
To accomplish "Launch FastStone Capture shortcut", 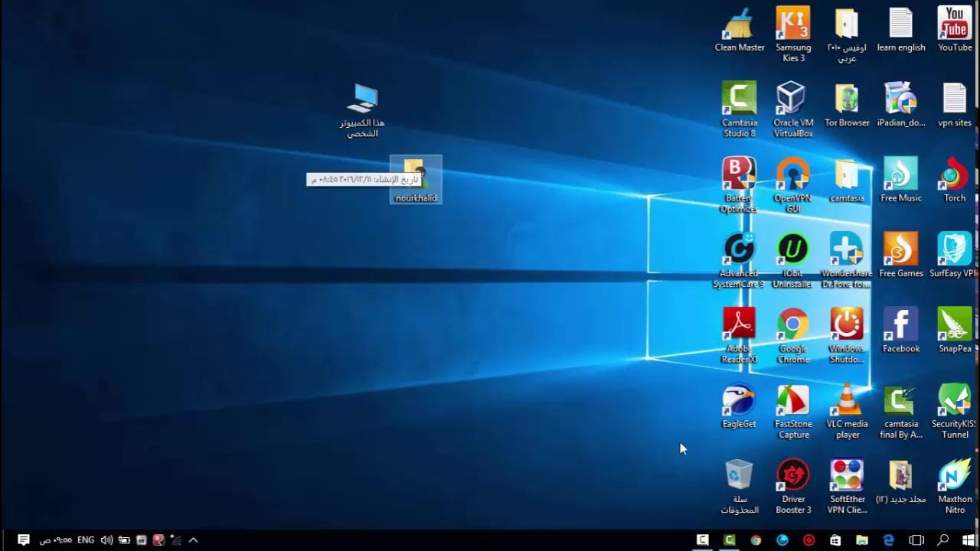I will (x=793, y=411).
